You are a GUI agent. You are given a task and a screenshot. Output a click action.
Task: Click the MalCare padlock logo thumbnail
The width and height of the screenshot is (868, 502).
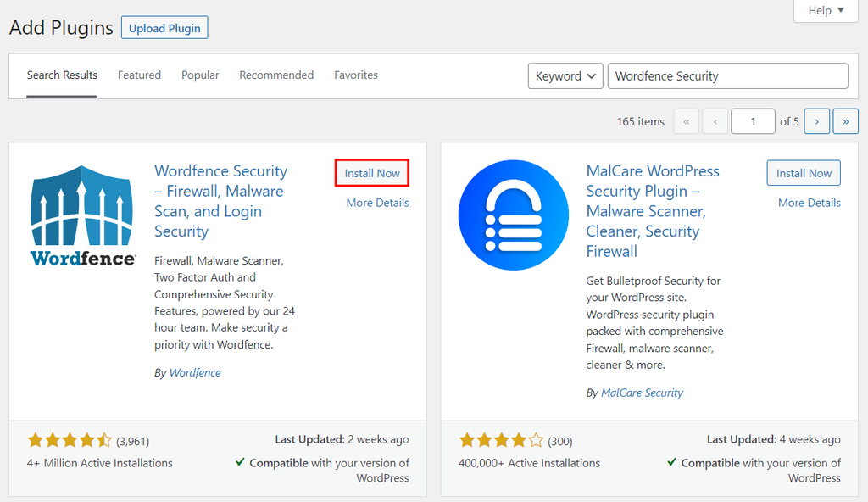(x=513, y=215)
